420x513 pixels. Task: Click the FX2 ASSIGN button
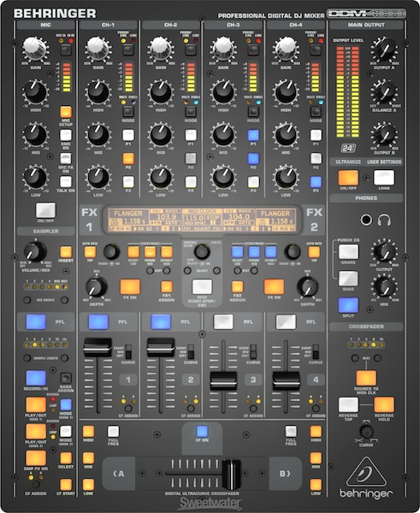pos(237,286)
